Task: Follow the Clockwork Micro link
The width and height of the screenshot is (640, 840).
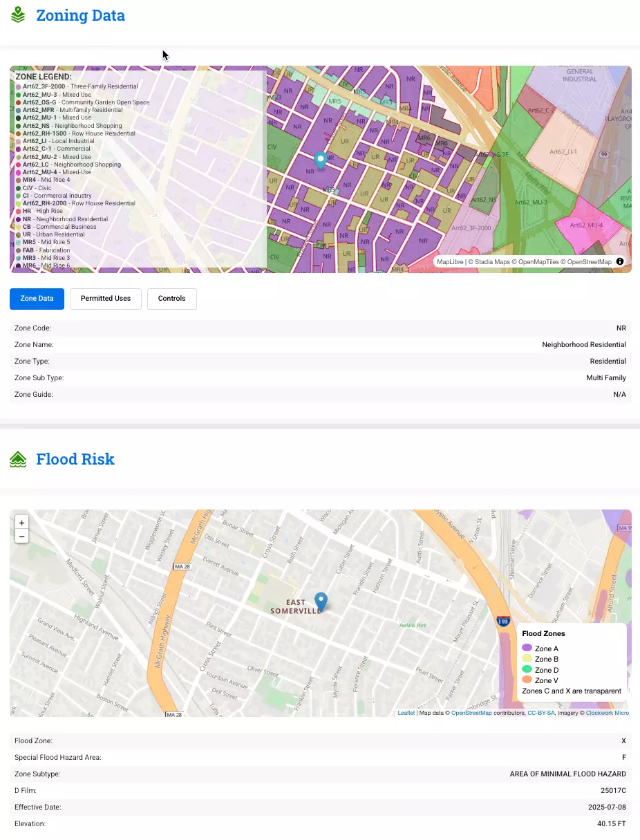Action: tap(607, 713)
